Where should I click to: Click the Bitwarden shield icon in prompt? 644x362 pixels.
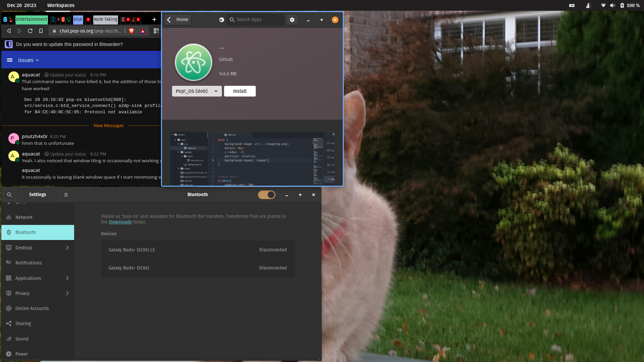pyautogui.click(x=9, y=44)
